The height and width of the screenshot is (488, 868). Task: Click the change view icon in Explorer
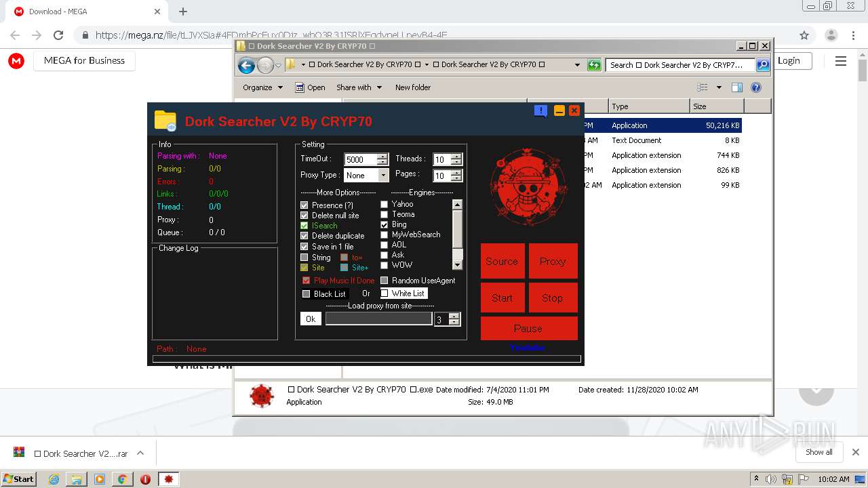[703, 87]
